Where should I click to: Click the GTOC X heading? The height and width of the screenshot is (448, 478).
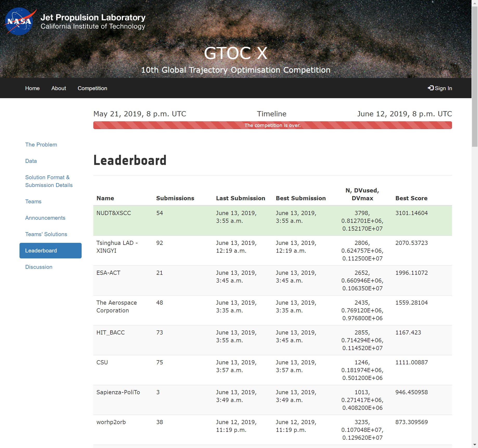tap(235, 53)
